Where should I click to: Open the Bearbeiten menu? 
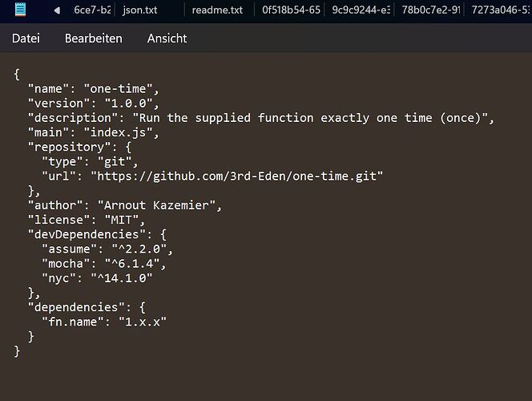(x=93, y=38)
